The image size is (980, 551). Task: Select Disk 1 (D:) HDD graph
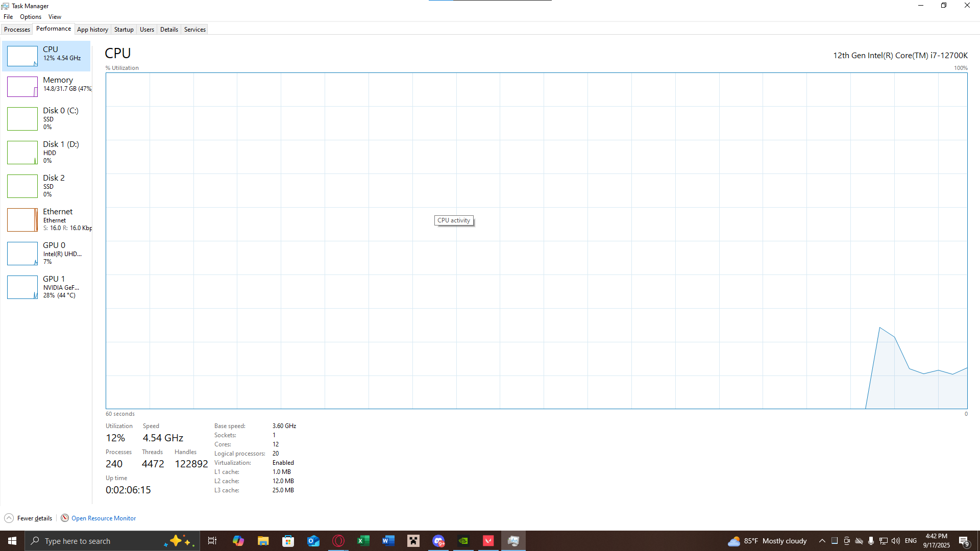click(x=22, y=152)
